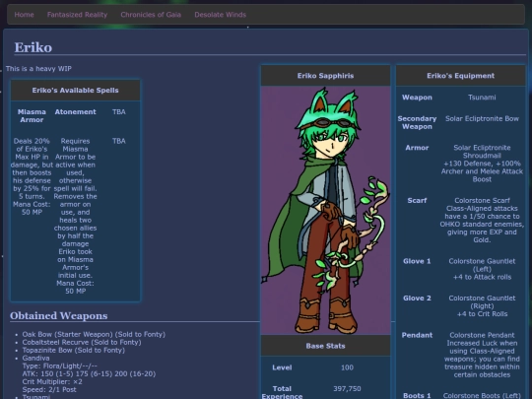Click the Base Stats header
This screenshot has height=399, width=532.
click(x=325, y=346)
